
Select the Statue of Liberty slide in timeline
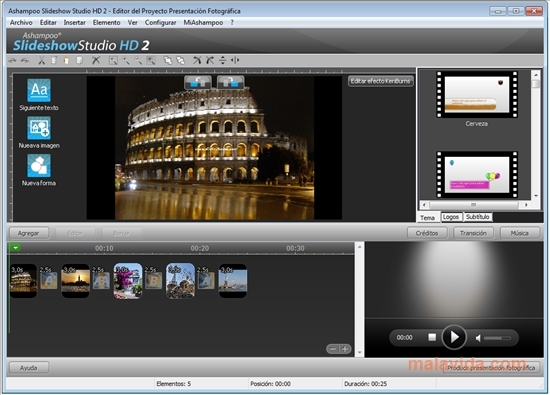point(233,281)
